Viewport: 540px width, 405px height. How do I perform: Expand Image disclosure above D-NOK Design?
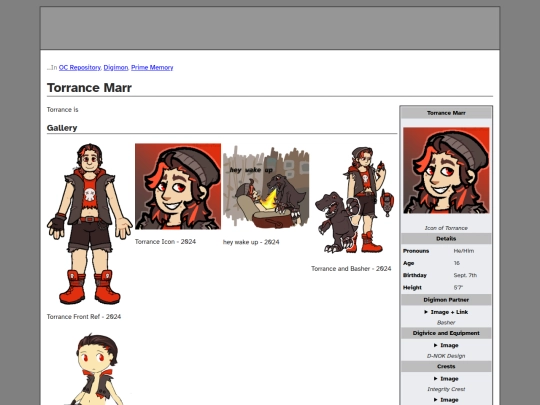[446, 345]
